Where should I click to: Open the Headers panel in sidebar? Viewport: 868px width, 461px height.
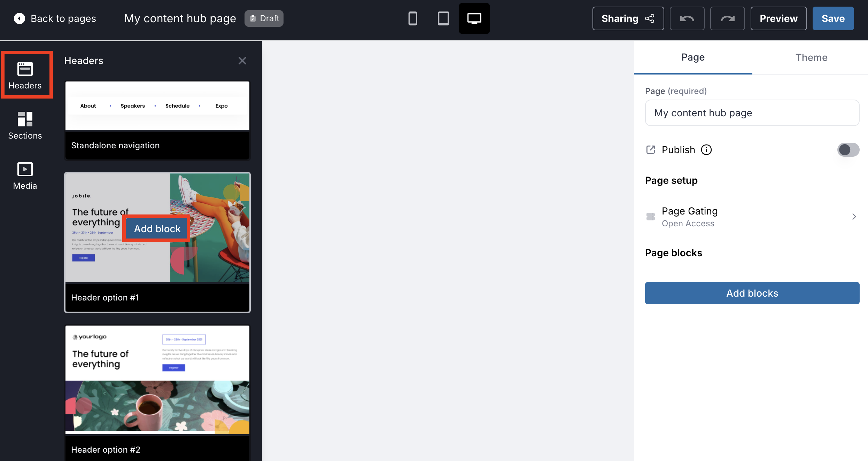(x=25, y=75)
